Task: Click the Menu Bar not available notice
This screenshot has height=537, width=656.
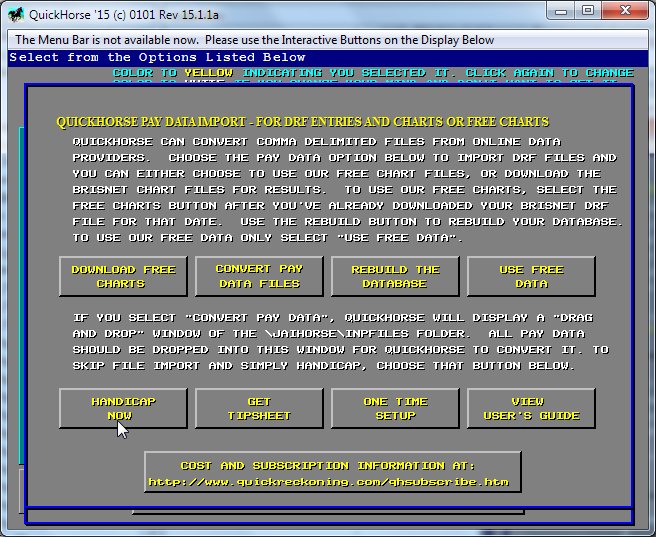Action: coord(254,40)
